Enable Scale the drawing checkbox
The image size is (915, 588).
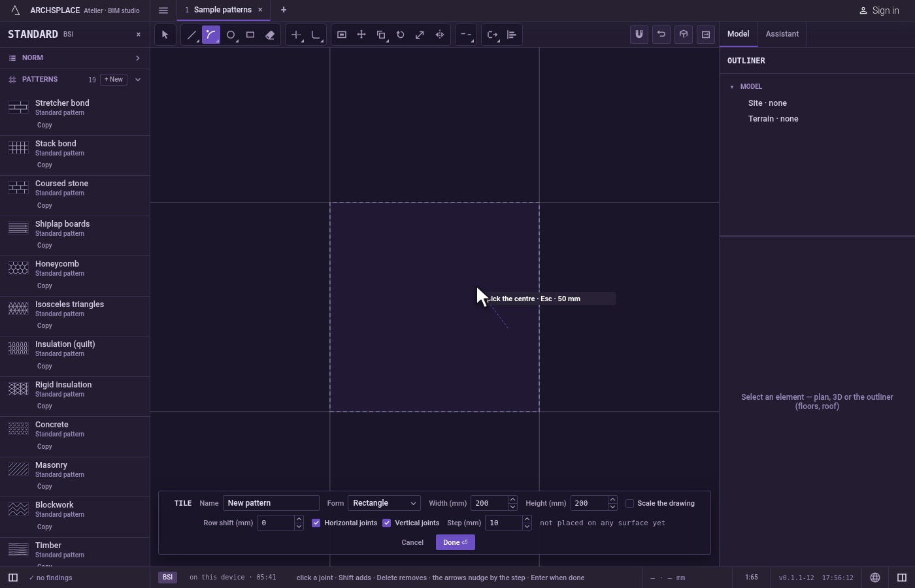point(629,503)
